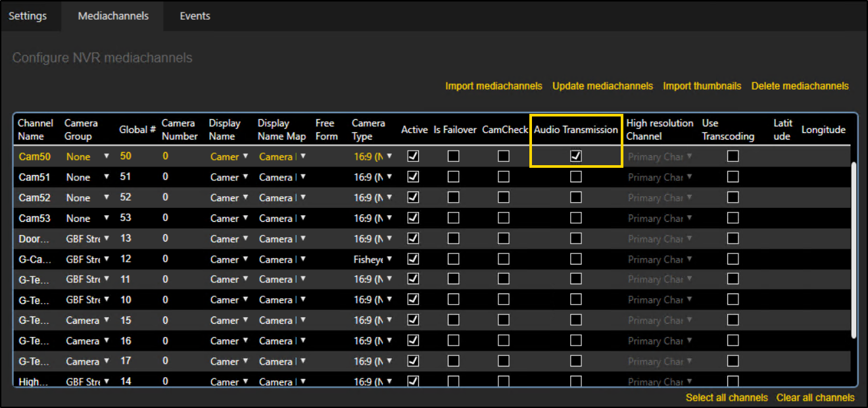This screenshot has height=408, width=868.
Task: Open the Display Name Map dropdown for Cam52
Action: 302,197
